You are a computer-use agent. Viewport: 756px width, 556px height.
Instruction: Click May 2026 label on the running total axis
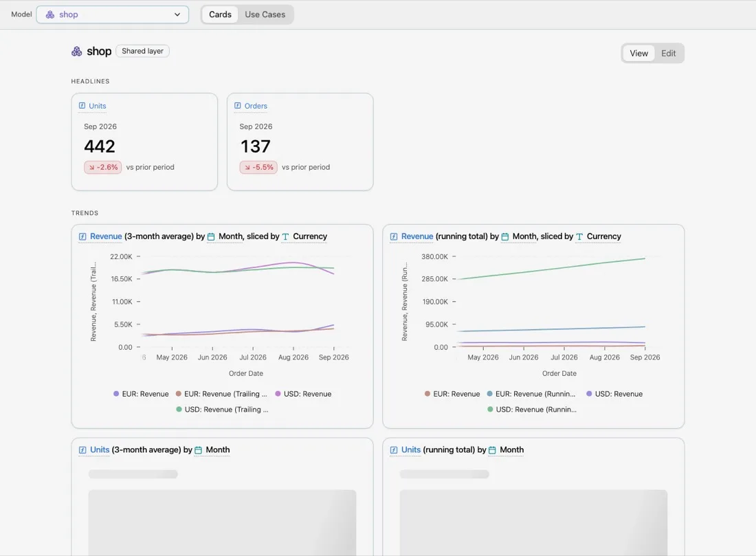483,357
